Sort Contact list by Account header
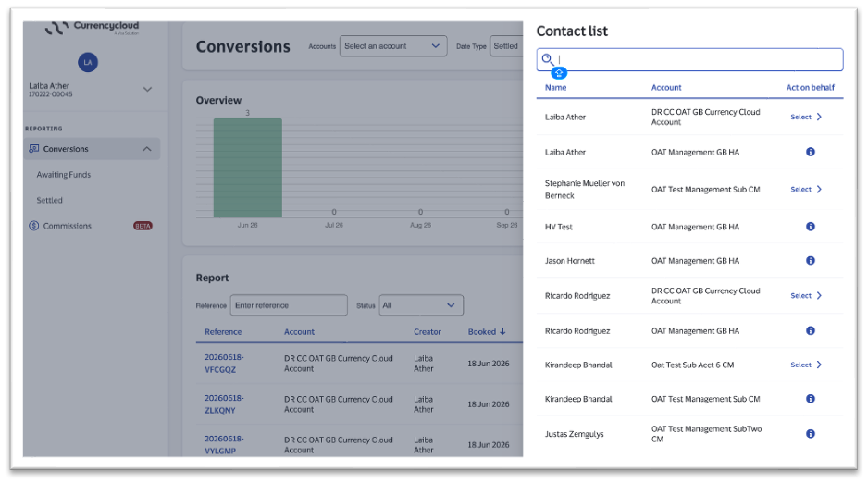This screenshot has width=868, height=483. pyautogui.click(x=666, y=87)
